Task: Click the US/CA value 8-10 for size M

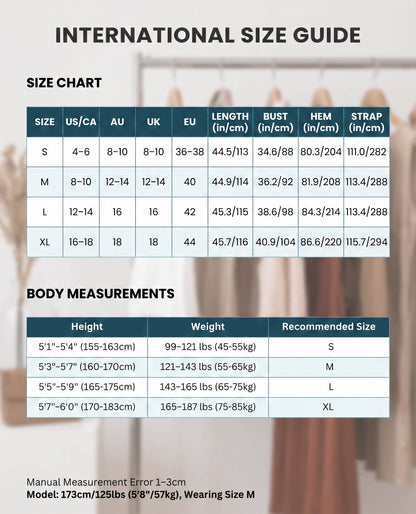Action: click(x=81, y=182)
